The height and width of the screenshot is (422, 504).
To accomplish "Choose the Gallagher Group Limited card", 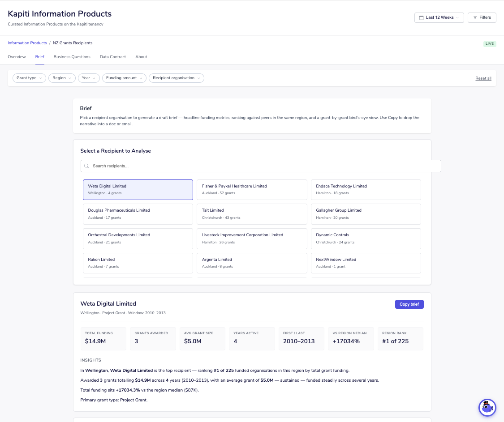I will click(x=366, y=214).
